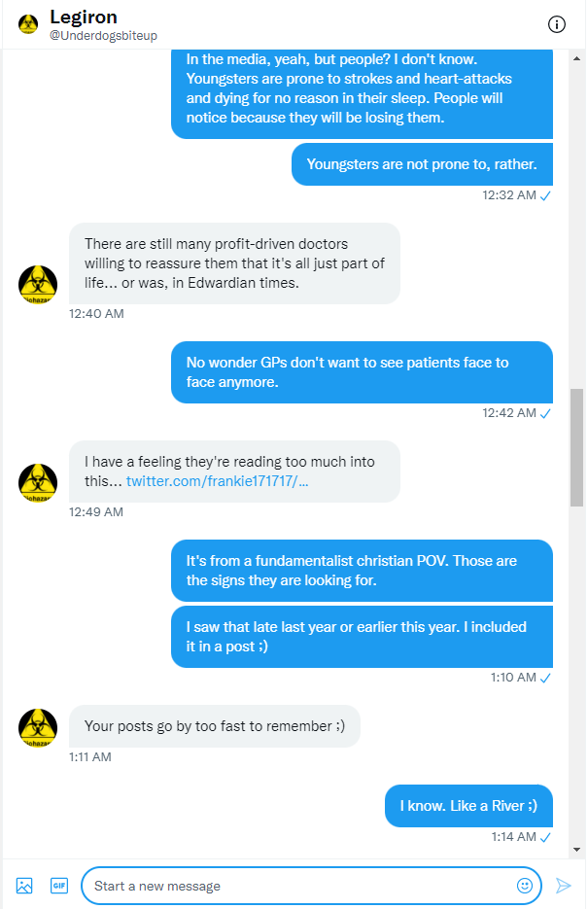Image resolution: width=588 pixels, height=909 pixels.
Task: Click avatar beside the twitter link message
Action: coord(38,482)
